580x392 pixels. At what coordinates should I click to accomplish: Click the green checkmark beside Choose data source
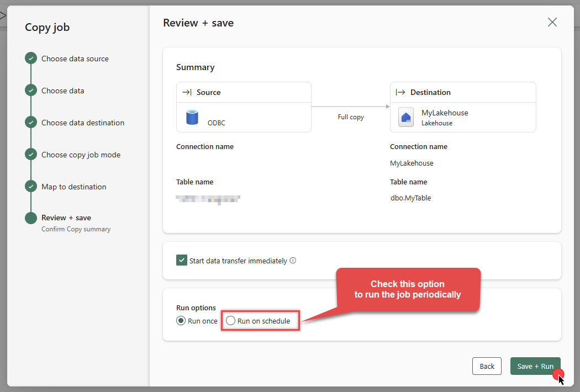pyautogui.click(x=30, y=58)
